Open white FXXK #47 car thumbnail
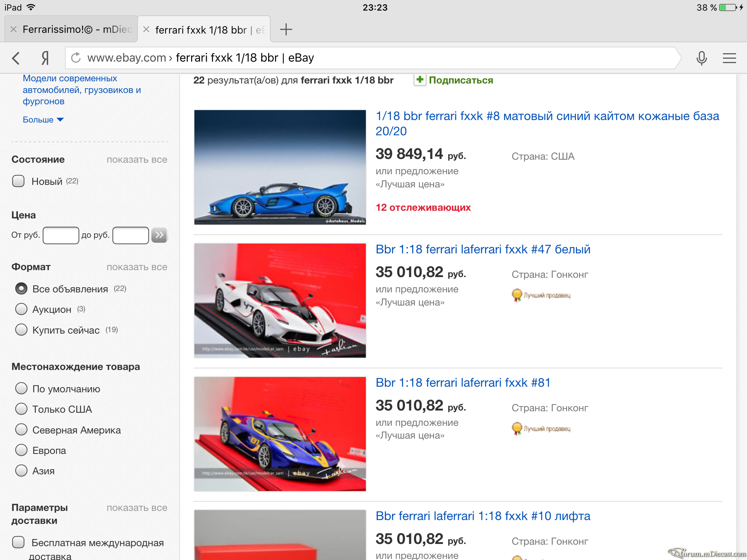The image size is (747, 560). pyautogui.click(x=280, y=300)
